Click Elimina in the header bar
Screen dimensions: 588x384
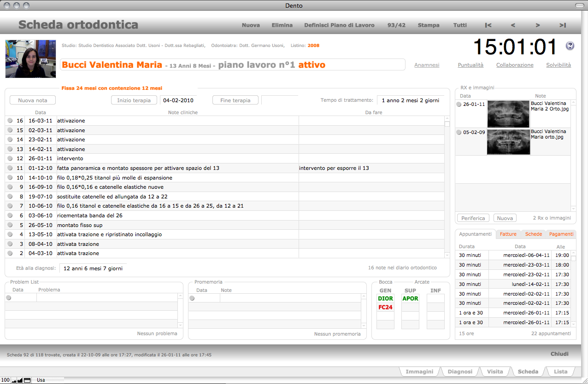[282, 25]
